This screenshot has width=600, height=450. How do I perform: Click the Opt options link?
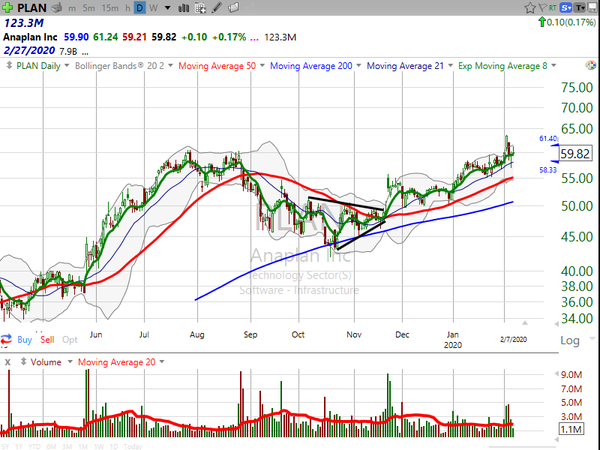[70, 339]
